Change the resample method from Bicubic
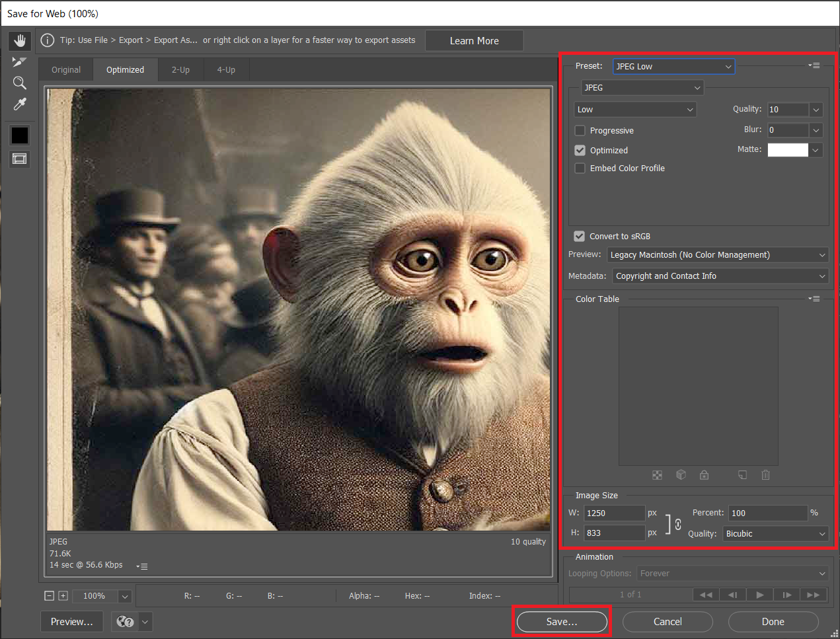This screenshot has height=639, width=840. [775, 533]
